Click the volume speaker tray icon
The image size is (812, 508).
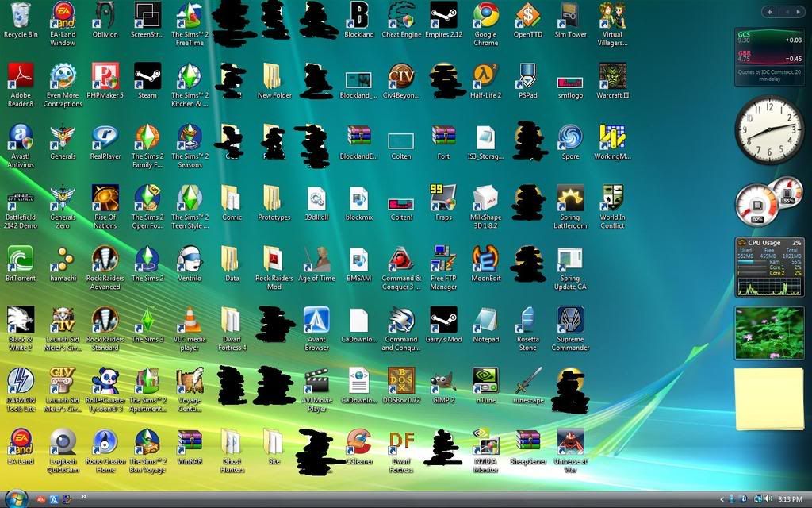768,499
